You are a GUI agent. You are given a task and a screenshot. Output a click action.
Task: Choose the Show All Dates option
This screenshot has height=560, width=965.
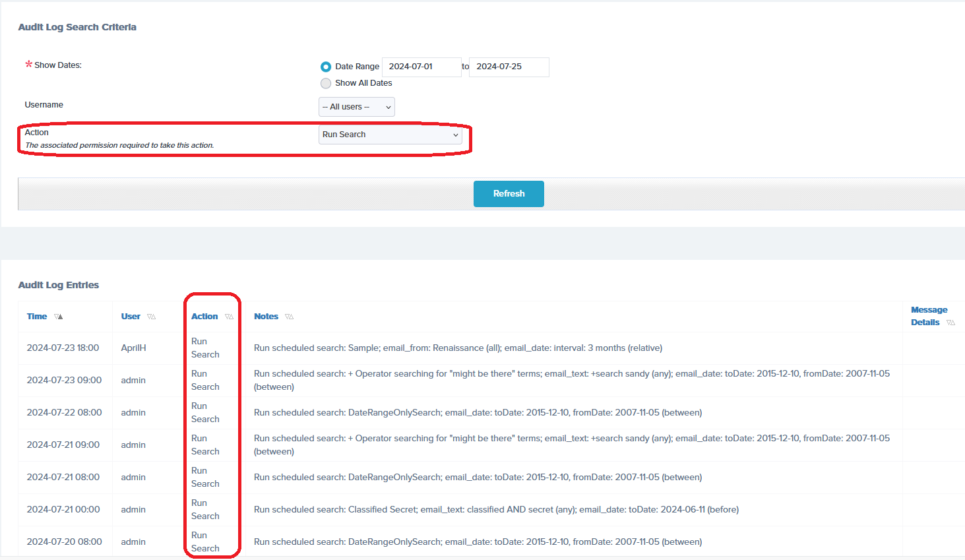326,83
